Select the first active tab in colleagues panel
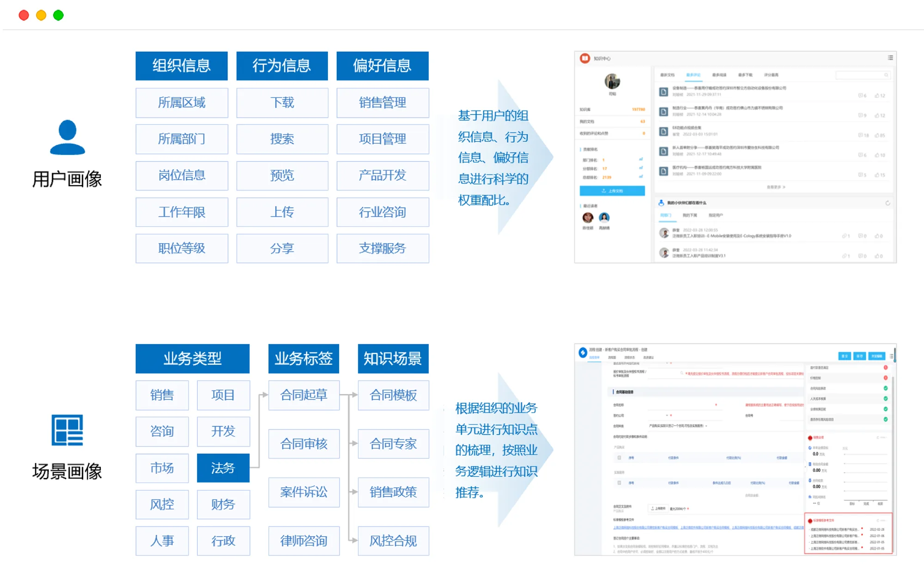This screenshot has height=574, width=924. coord(666,215)
